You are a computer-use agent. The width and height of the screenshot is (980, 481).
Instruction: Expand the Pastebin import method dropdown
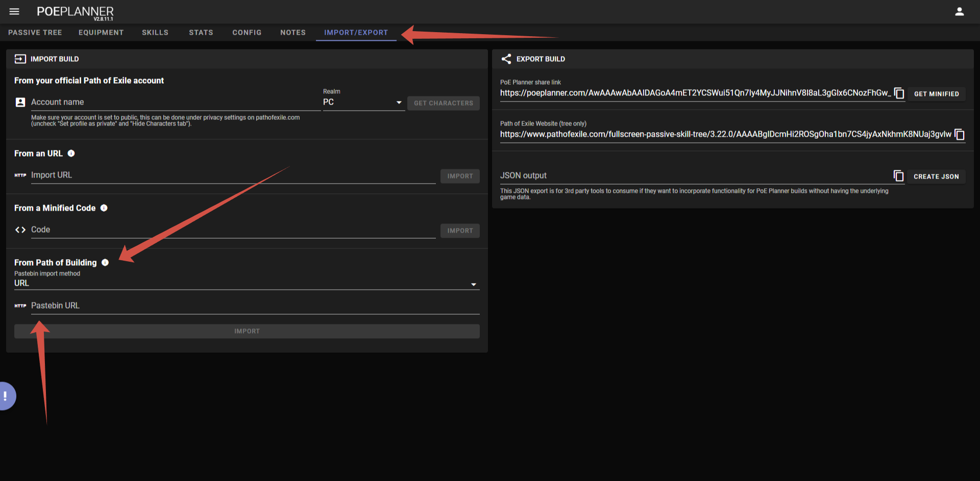pyautogui.click(x=247, y=284)
